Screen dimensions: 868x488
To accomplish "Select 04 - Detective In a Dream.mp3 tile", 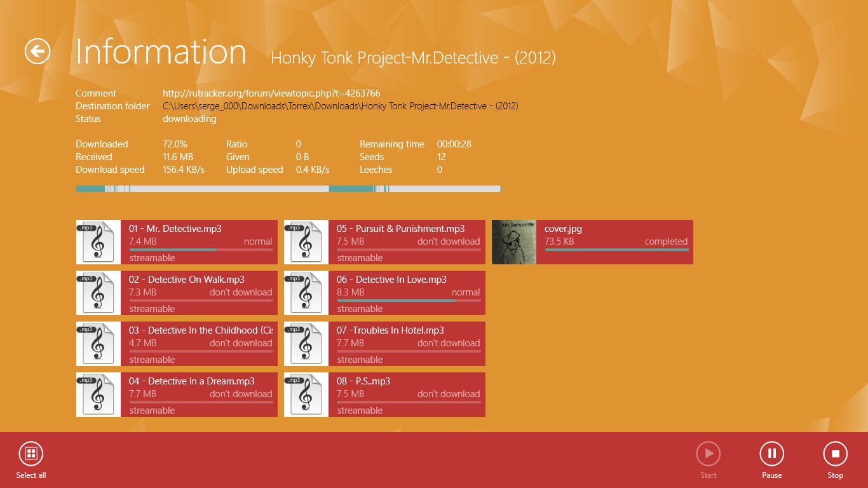I will (x=177, y=395).
